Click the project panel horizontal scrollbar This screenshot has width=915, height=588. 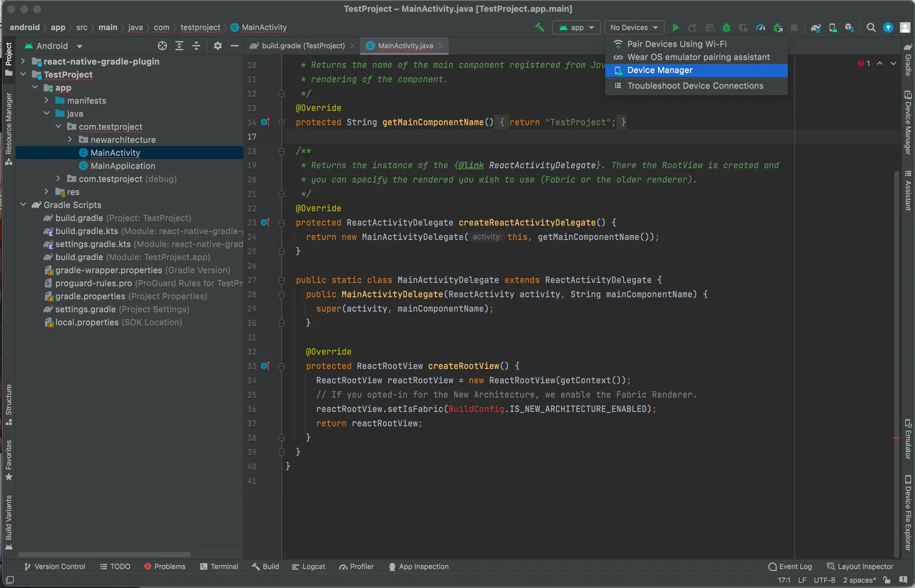point(105,555)
